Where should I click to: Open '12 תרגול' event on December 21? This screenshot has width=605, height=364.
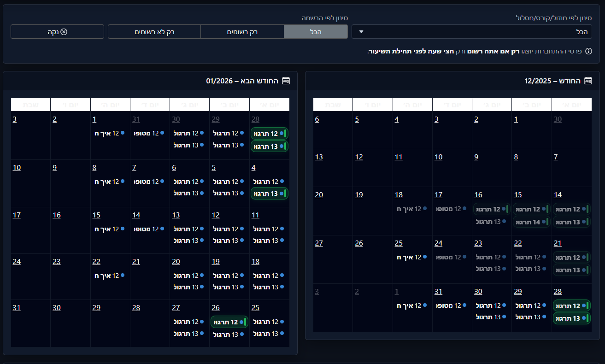click(x=571, y=258)
